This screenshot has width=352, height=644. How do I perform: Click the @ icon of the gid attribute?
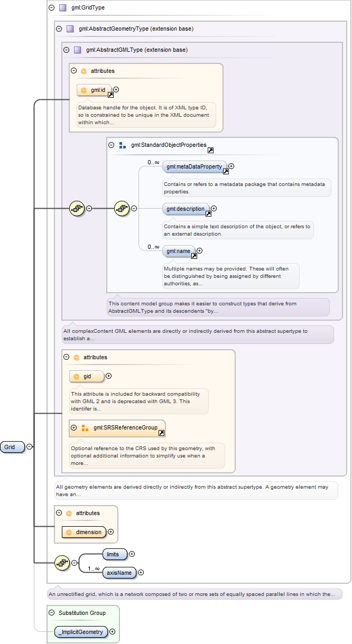[76, 377]
